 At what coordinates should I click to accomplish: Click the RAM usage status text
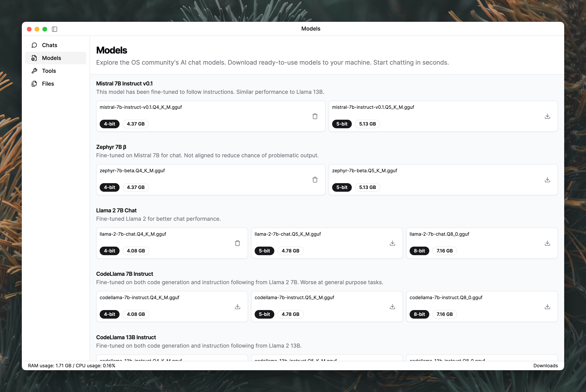point(71,366)
